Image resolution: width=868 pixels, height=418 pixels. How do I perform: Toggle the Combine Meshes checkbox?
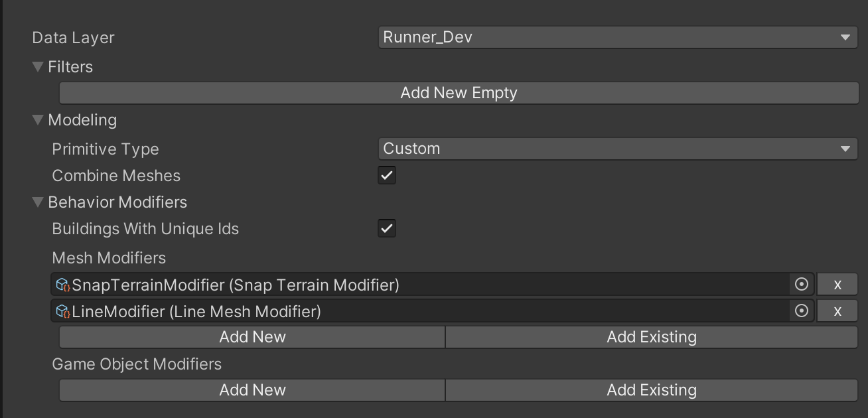tap(387, 175)
